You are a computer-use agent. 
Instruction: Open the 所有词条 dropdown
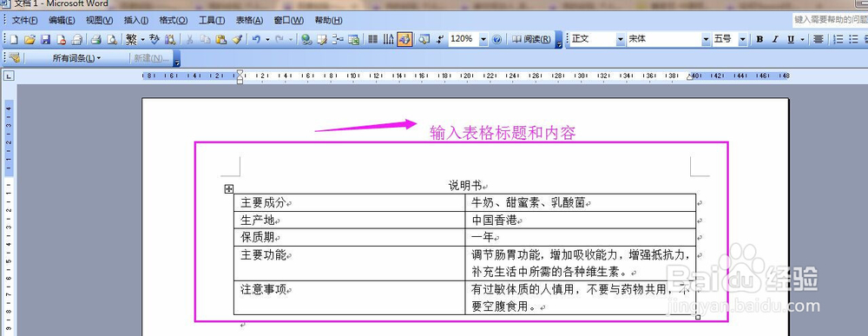pos(76,57)
